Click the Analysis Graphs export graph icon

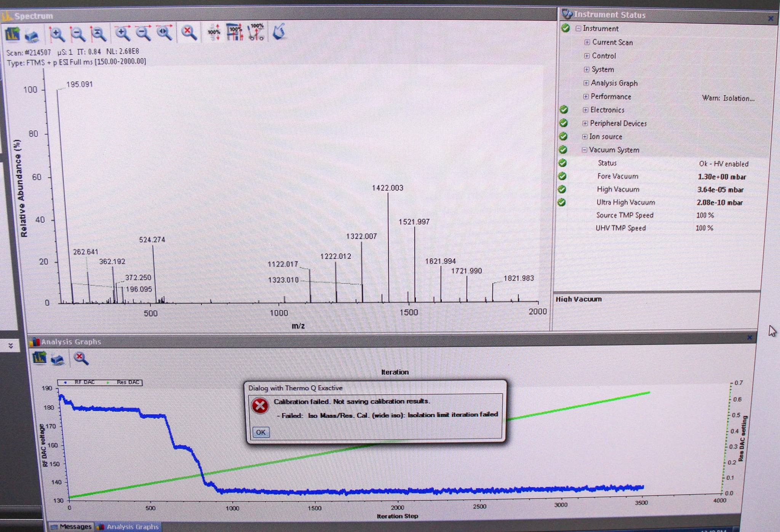tap(40, 358)
